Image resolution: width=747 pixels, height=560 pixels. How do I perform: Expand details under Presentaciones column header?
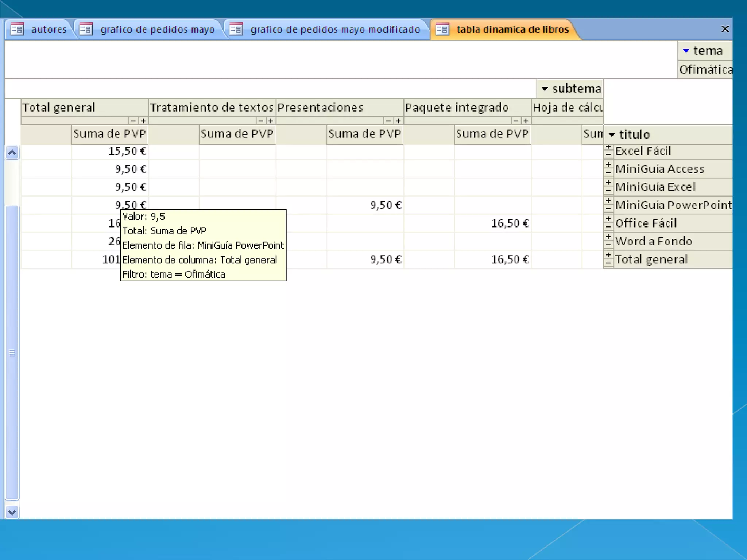tap(398, 121)
